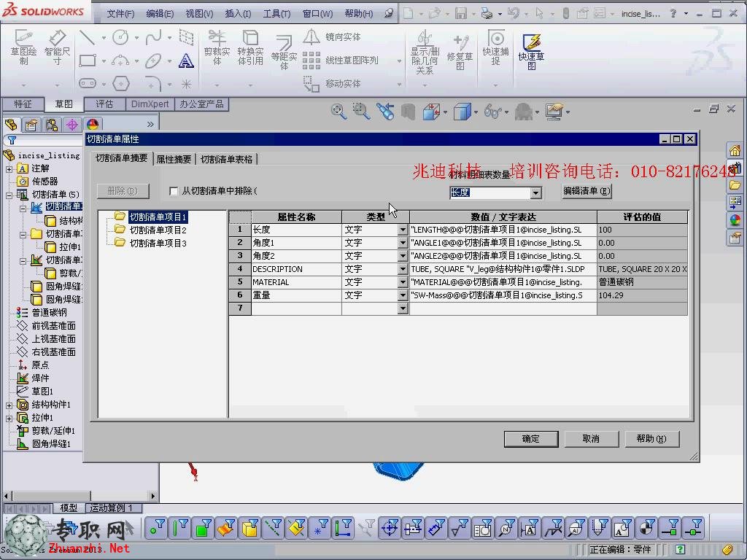Switch to the 属性摘要 tab

(174, 159)
